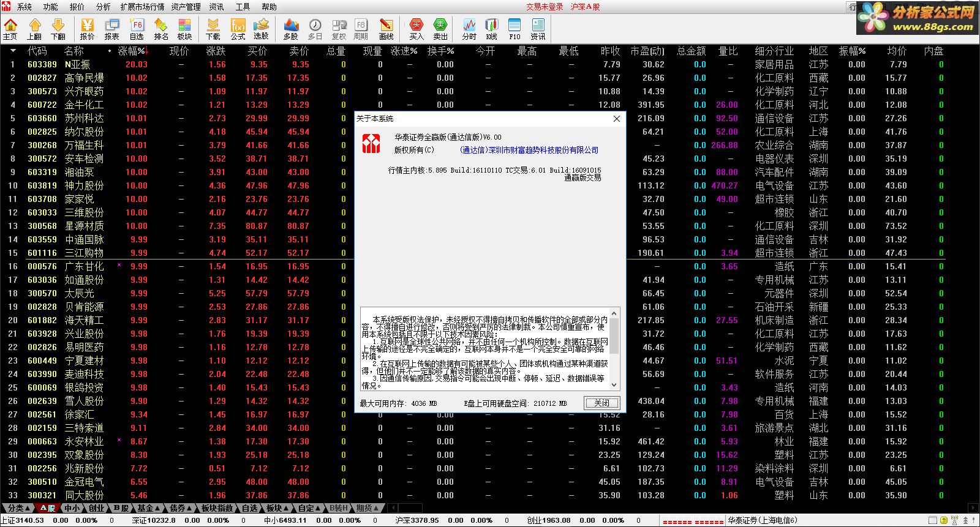Show 自选 watchlist via F6 toolbar icon

pos(137,29)
